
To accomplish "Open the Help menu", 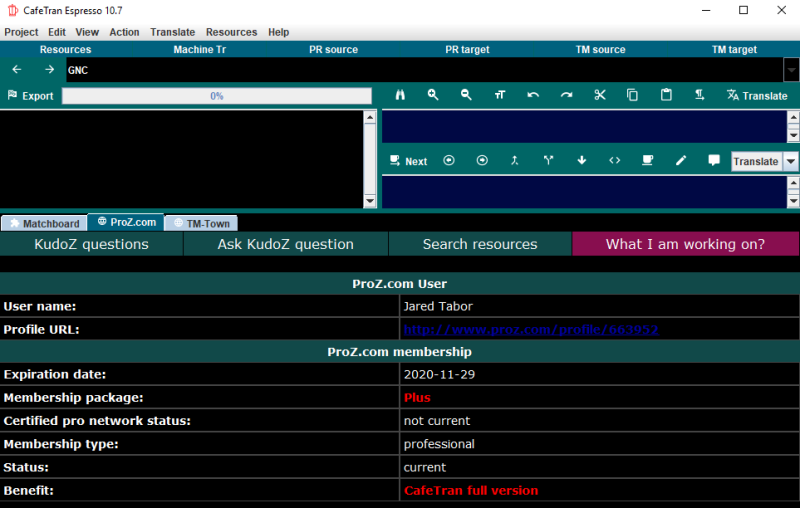I will coord(279,32).
